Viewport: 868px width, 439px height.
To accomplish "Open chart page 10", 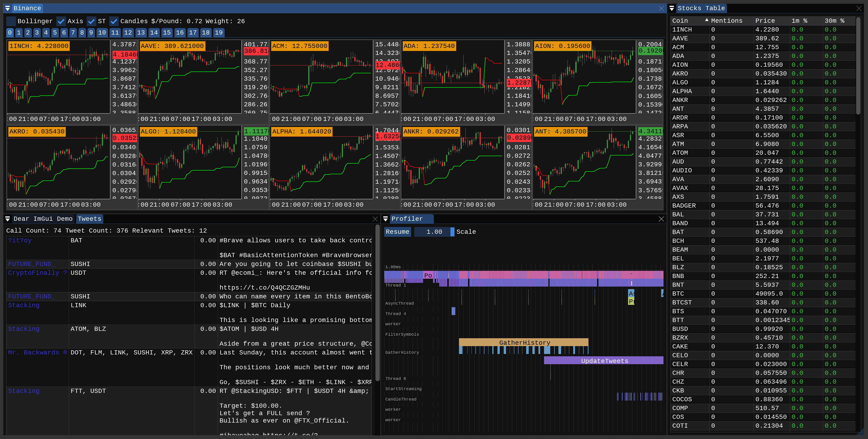I will (x=102, y=33).
